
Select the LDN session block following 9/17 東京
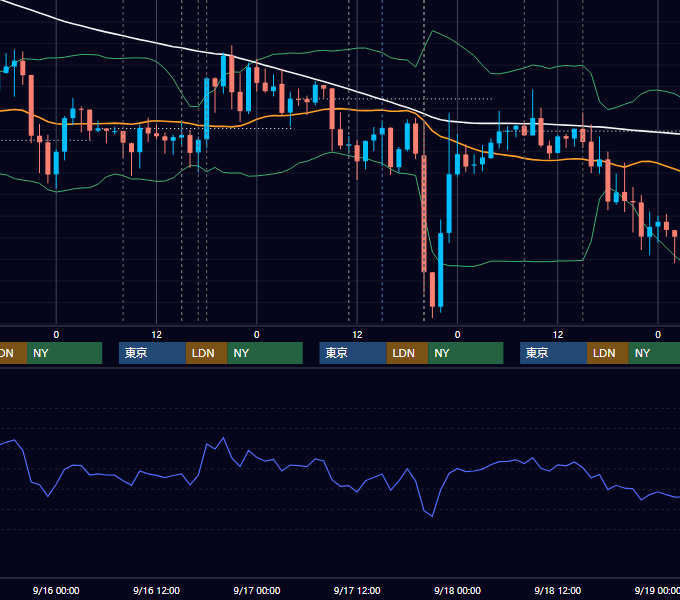point(407,353)
